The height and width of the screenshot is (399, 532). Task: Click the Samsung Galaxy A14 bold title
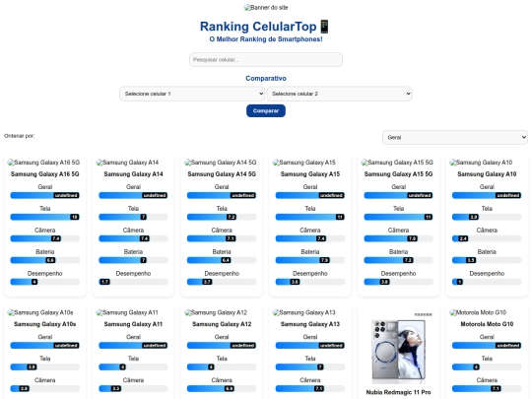click(x=133, y=174)
